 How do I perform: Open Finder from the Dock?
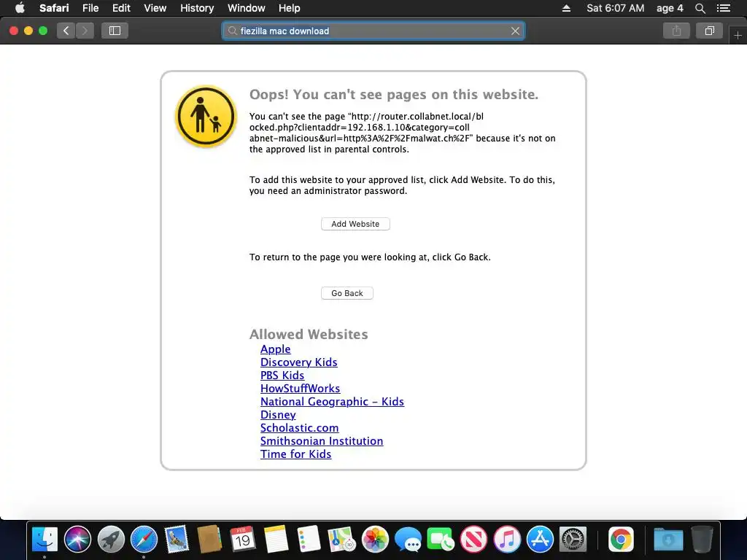[44, 540]
